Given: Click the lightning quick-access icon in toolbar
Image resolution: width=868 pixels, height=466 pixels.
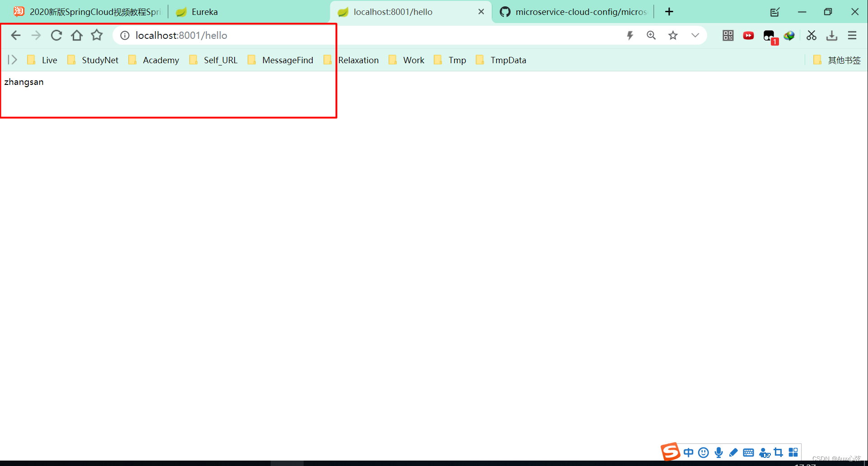Looking at the screenshot, I should coord(629,35).
